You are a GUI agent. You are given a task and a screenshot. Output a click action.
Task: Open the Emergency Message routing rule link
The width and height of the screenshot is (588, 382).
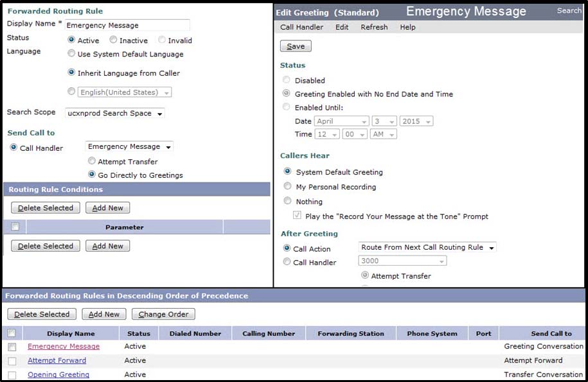[x=64, y=347]
